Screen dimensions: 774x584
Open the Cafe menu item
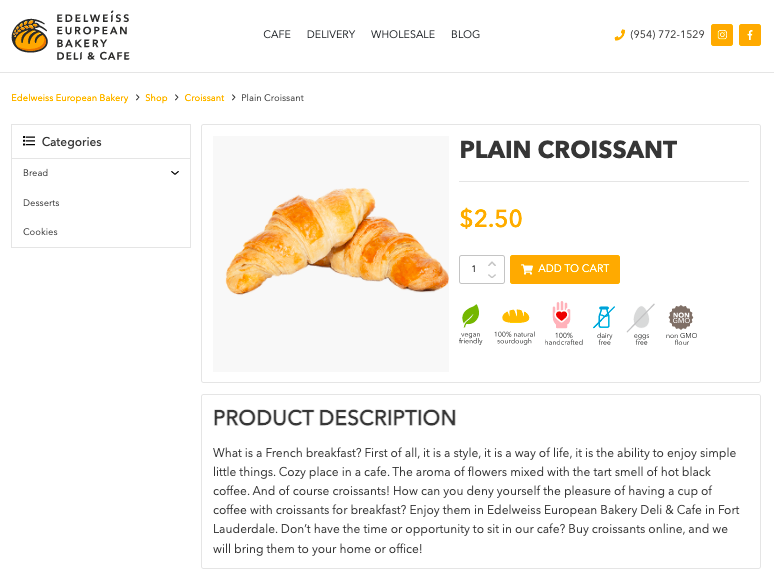pyautogui.click(x=277, y=34)
